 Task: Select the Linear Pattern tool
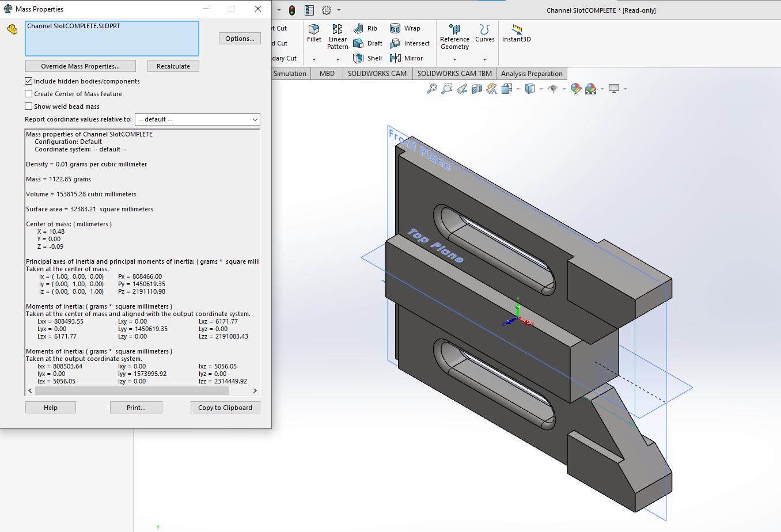[x=338, y=37]
